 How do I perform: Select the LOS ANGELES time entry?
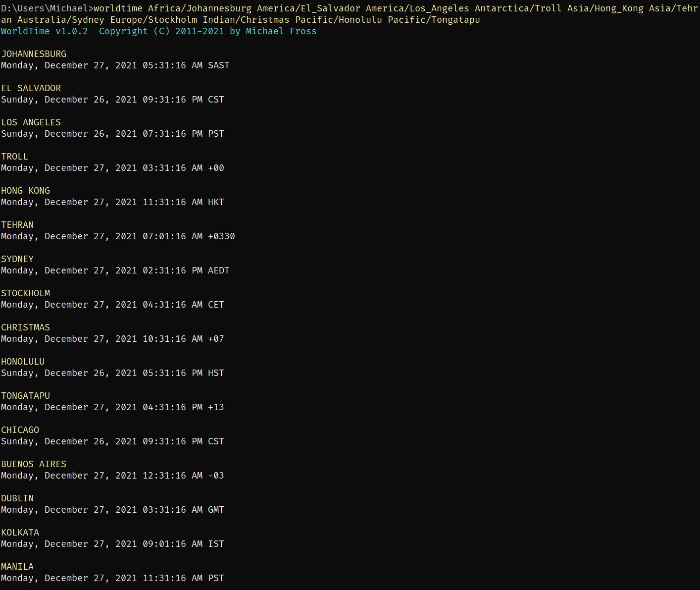point(112,134)
